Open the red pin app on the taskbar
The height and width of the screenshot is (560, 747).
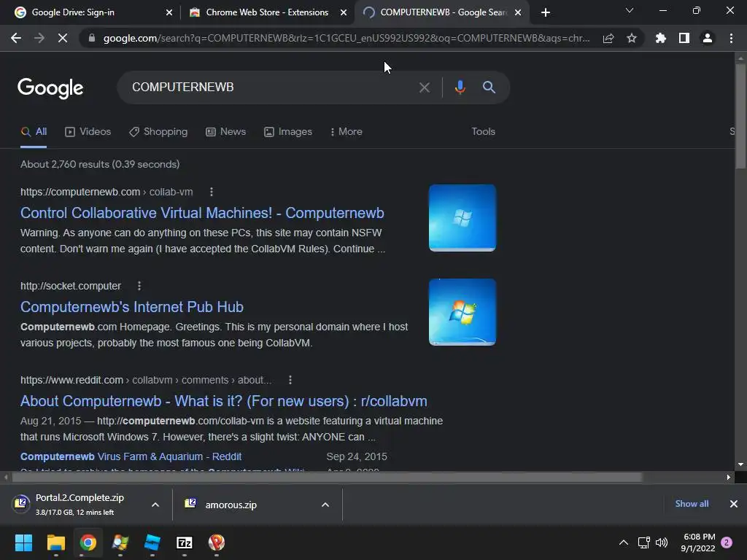click(x=217, y=542)
